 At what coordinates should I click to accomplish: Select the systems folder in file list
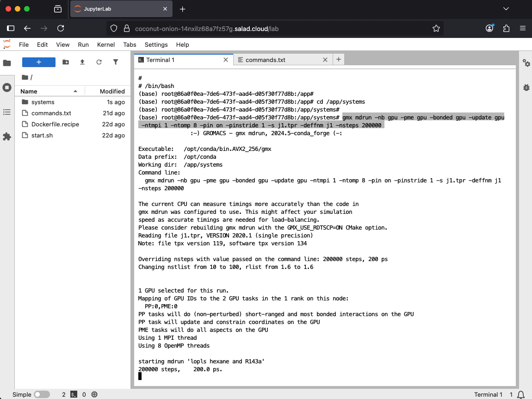tap(73, 102)
